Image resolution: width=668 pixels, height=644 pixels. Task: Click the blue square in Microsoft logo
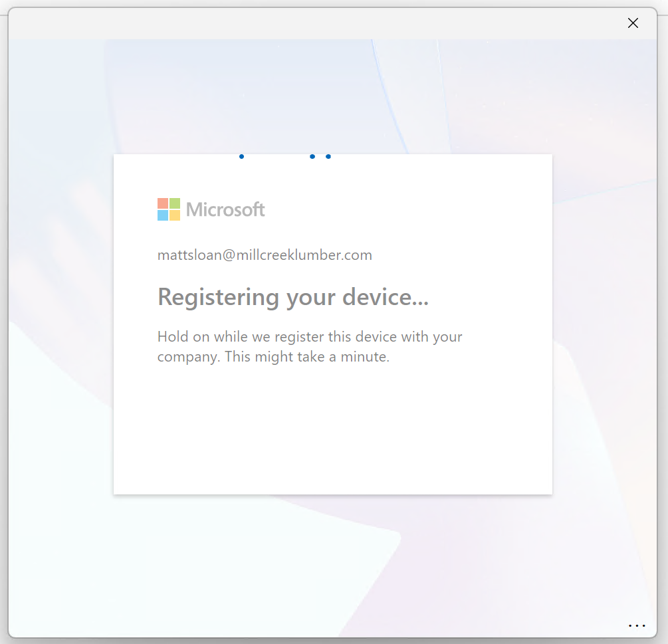(163, 215)
